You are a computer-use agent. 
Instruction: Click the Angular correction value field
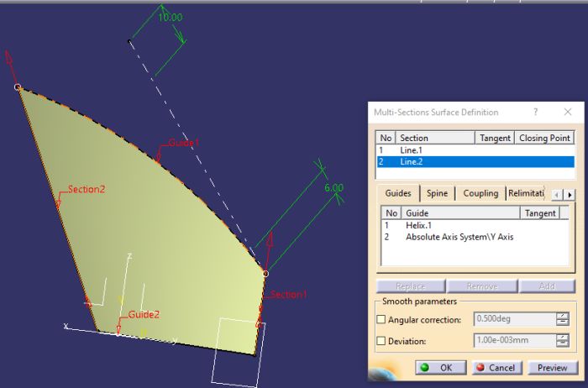[x=513, y=319]
